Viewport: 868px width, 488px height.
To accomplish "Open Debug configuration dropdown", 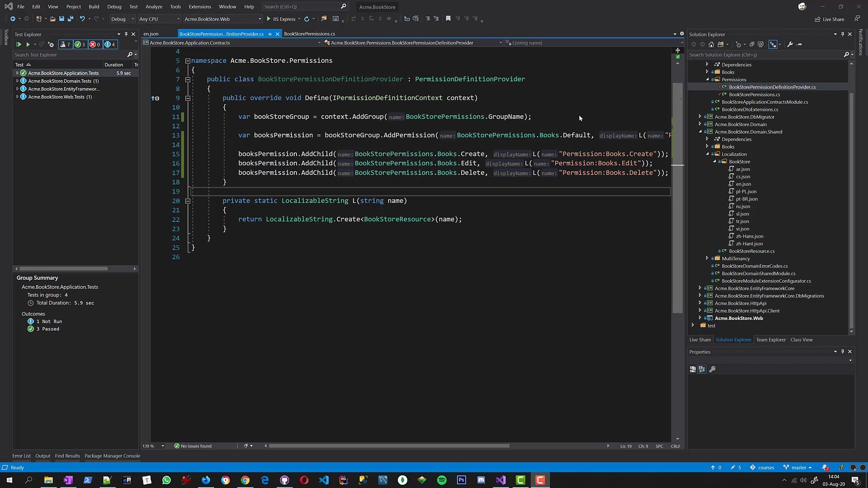I will click(123, 19).
